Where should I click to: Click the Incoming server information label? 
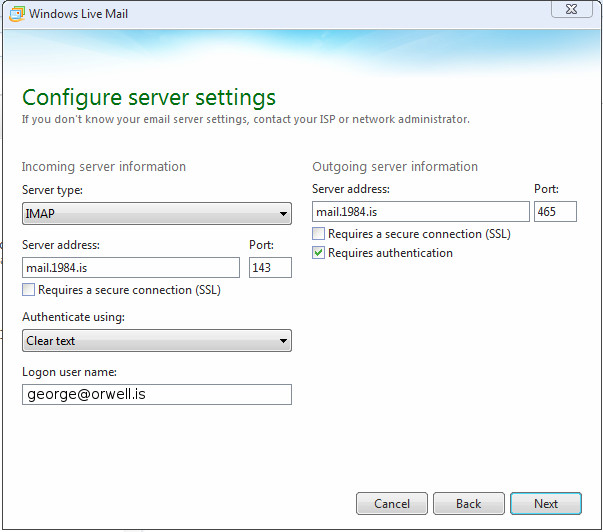point(104,167)
